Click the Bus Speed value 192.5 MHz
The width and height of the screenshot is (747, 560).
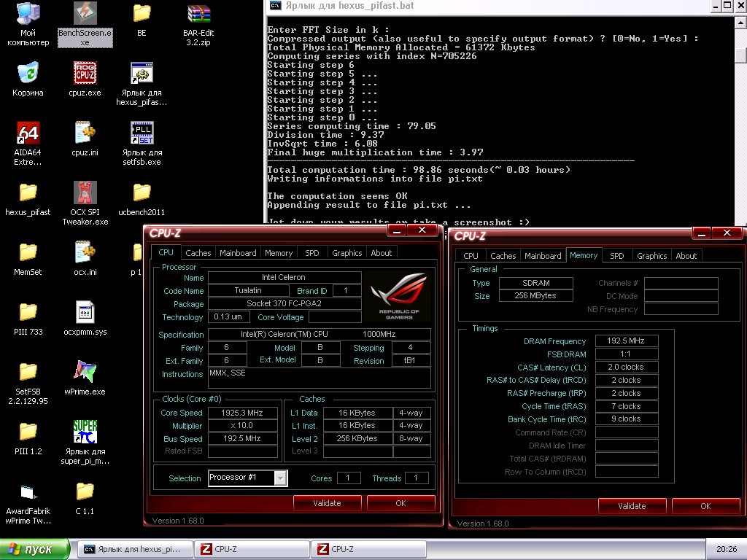point(242,438)
